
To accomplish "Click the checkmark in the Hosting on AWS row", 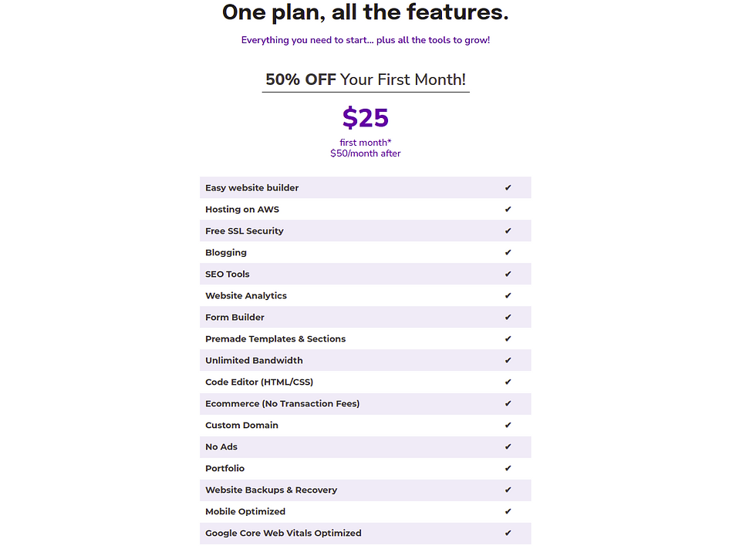I will [x=508, y=210].
